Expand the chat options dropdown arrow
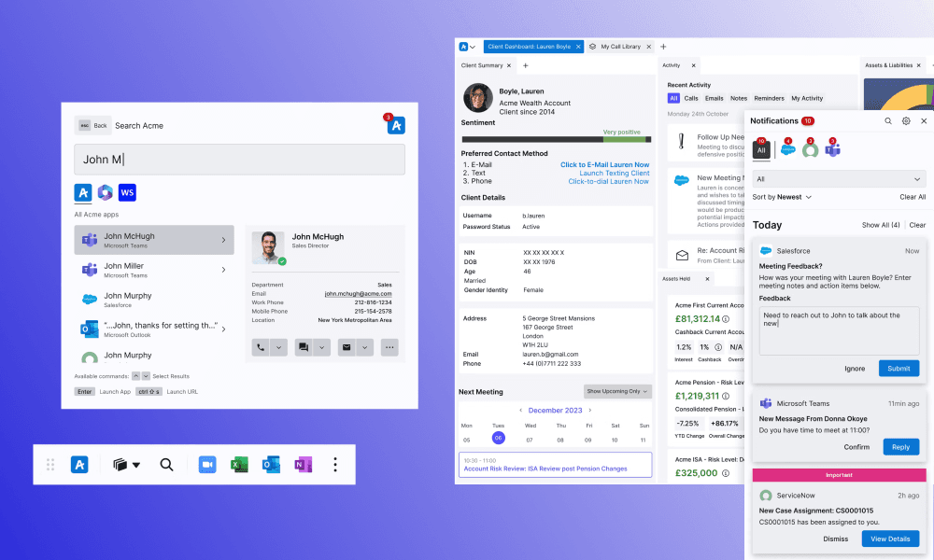Image resolution: width=934 pixels, height=560 pixels. click(321, 347)
